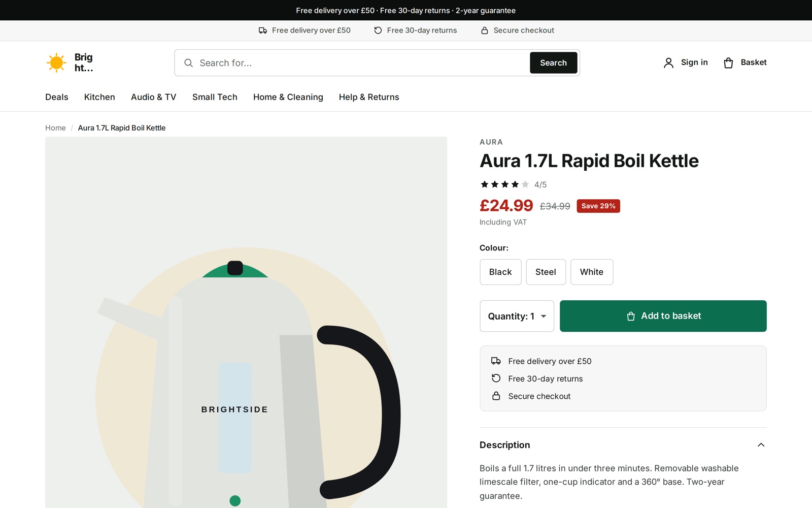812x508 pixels.
Task: Click the magnifier icon in search box
Action: click(x=188, y=63)
